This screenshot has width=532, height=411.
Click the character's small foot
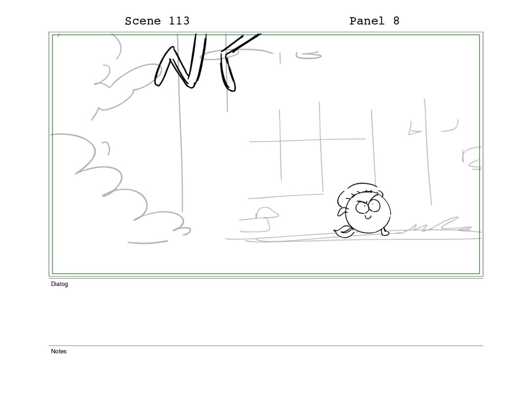click(x=385, y=232)
